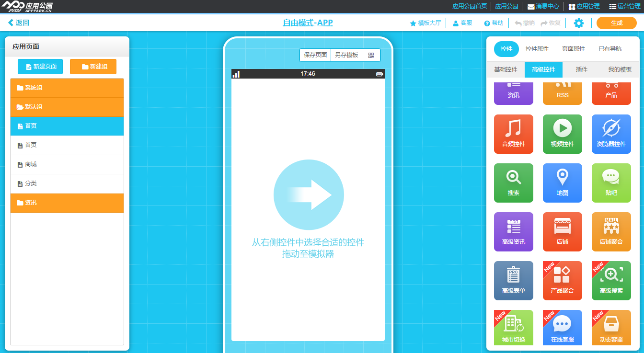Select the 商城 page in the sidebar
The image size is (644, 353).
pyautogui.click(x=67, y=164)
